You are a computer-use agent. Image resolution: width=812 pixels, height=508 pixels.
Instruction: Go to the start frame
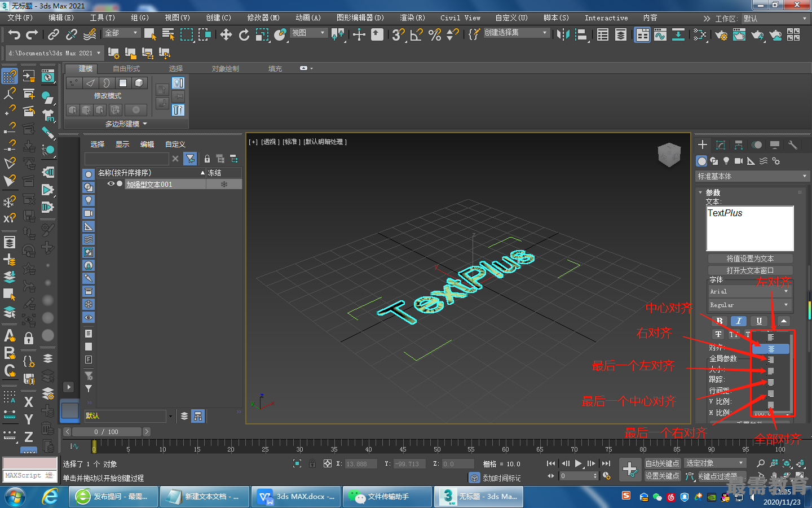(x=551, y=463)
